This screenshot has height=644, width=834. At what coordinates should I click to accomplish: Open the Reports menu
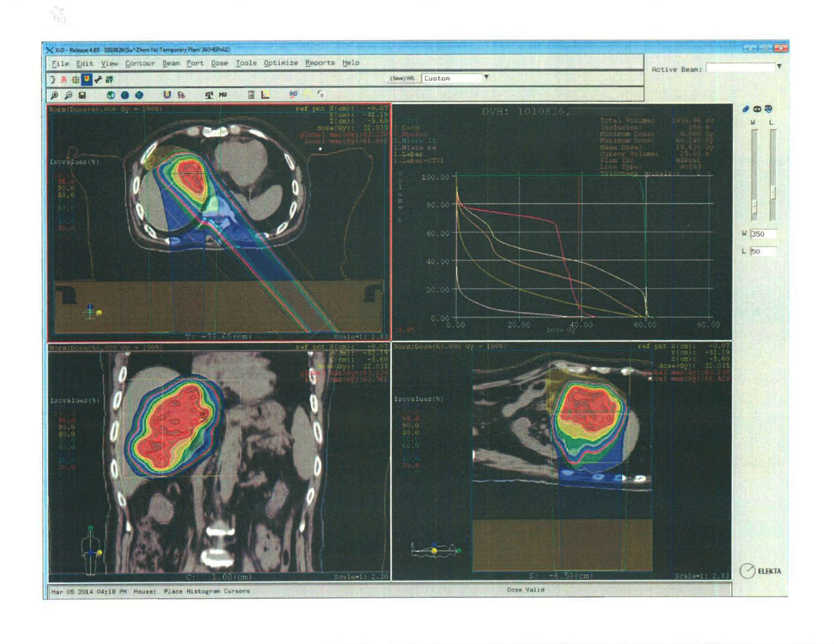(x=320, y=63)
